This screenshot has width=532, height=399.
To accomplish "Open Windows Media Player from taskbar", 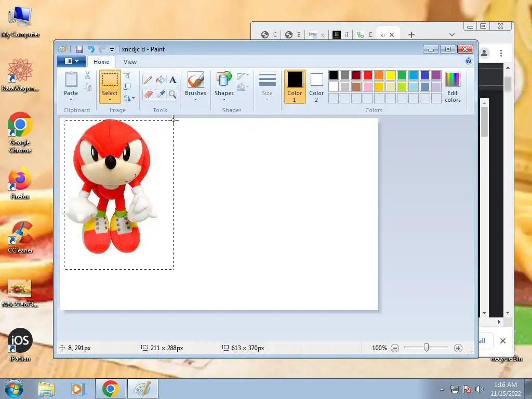I will coord(77,389).
